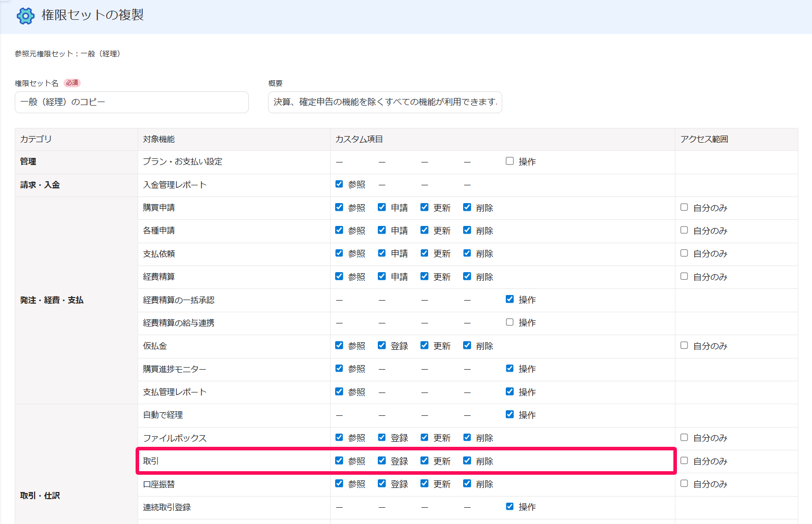Screen dimensions: 812x524
Task: Click the 参照元権限セット:一般(経理) text
Action: 69,54
